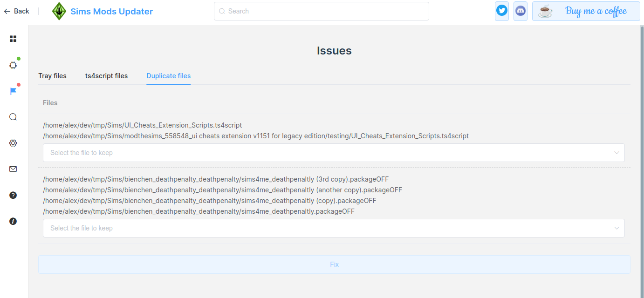Viewport: 644px width, 298px height.
Task: Switch to the ts4script files tab
Action: tap(106, 76)
